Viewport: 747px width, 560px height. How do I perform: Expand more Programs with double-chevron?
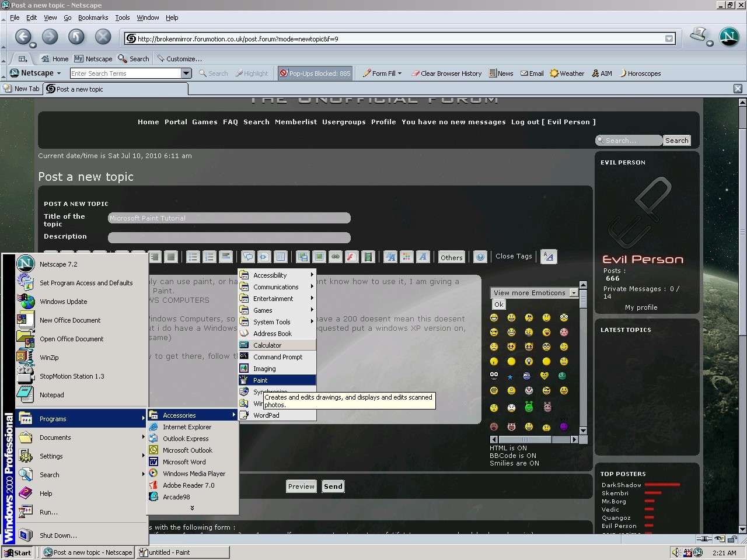click(193, 508)
